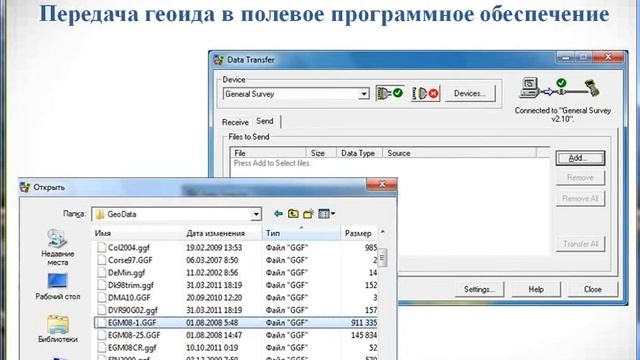Click date 01.08.2008 5:48 in file list

pyautogui.click(x=212, y=323)
